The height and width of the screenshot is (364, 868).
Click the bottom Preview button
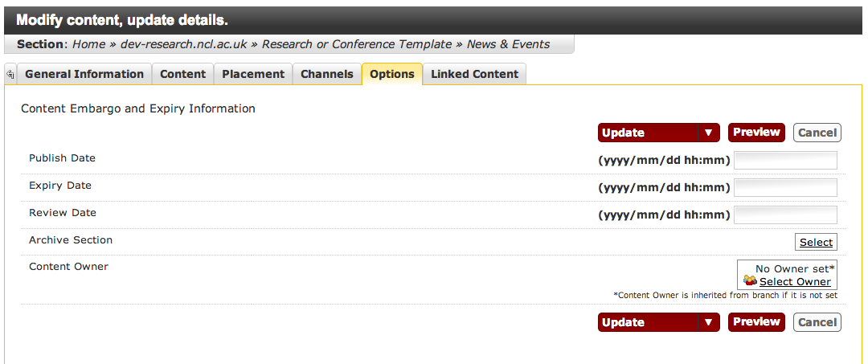756,322
